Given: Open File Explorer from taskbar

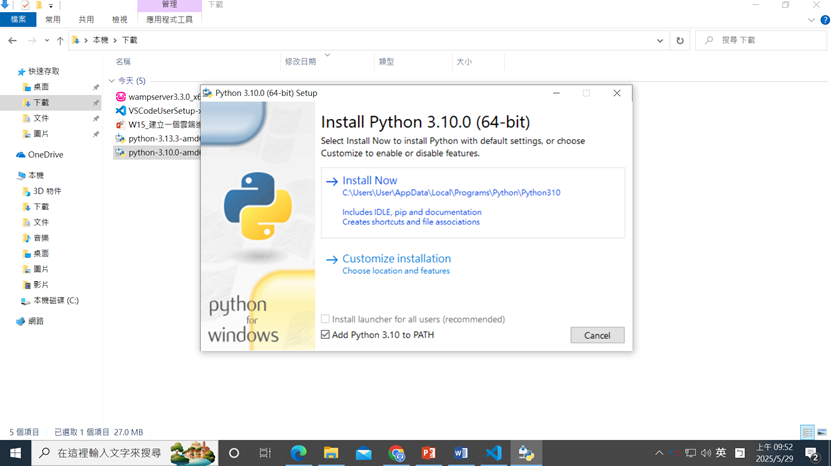Looking at the screenshot, I should point(331,453).
